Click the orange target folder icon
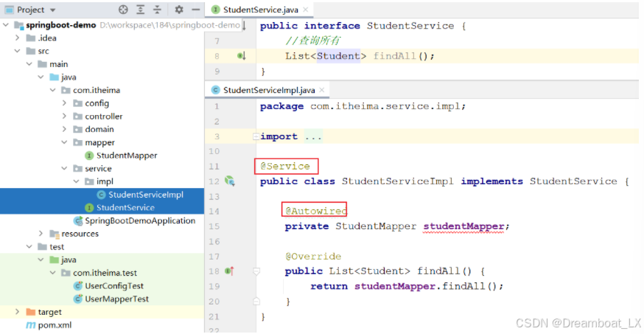644x334 pixels. click(31, 312)
